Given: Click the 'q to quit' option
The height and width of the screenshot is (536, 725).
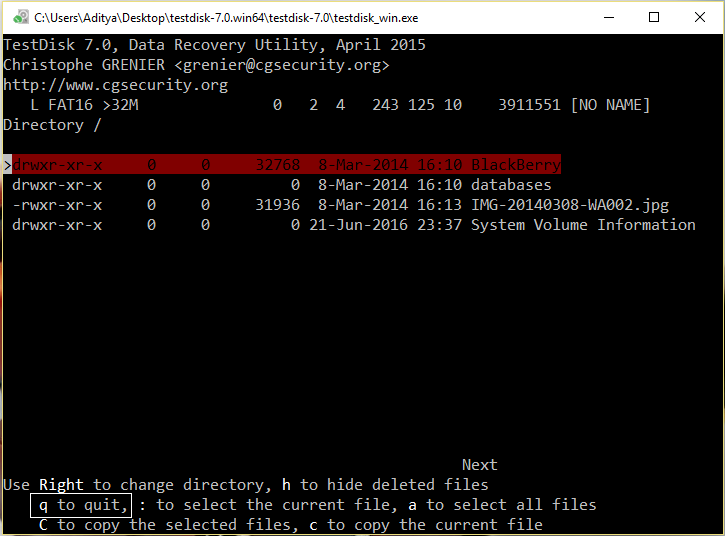Looking at the screenshot, I should tap(80, 505).
